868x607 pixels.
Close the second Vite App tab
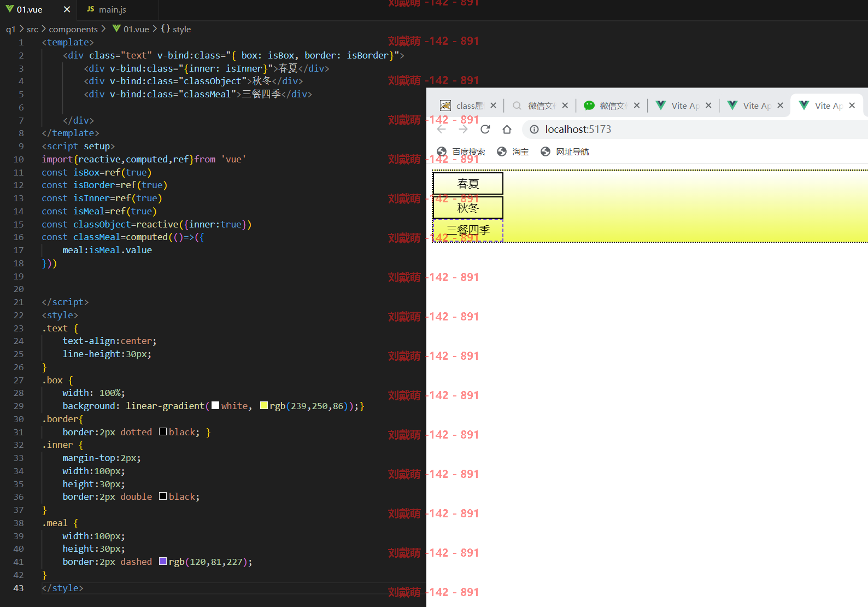780,106
